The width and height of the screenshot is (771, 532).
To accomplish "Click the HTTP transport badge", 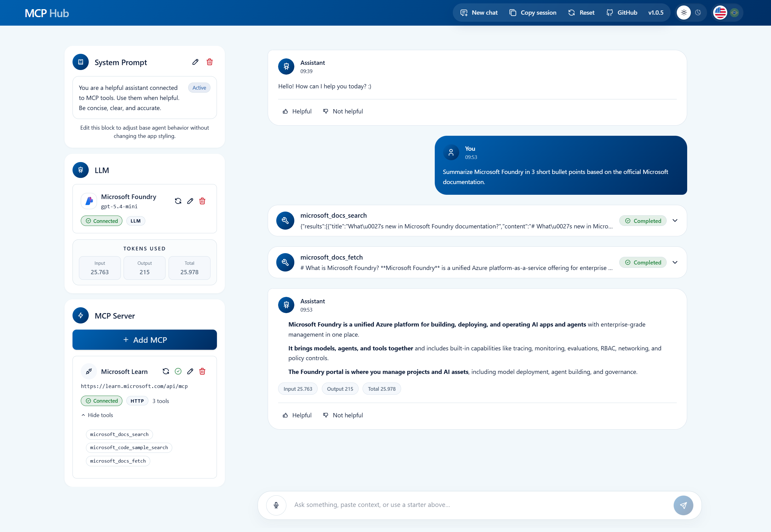I will pos(137,401).
